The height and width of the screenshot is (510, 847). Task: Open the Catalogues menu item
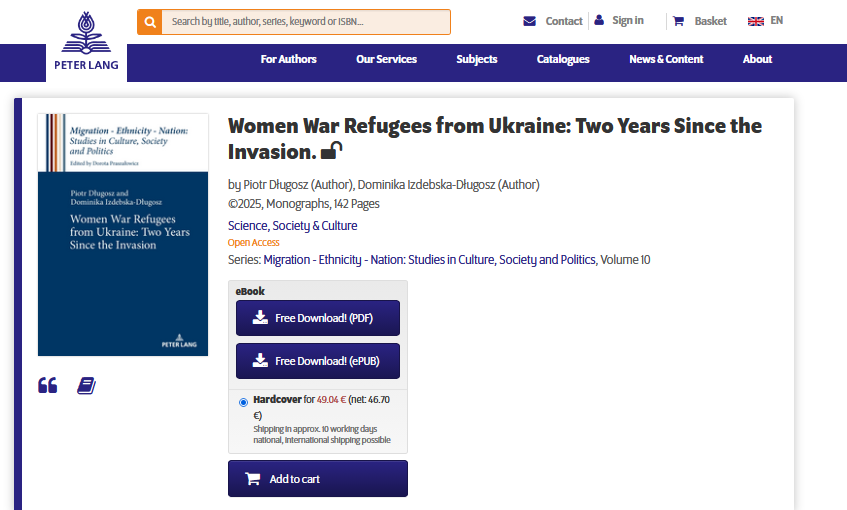pos(563,59)
